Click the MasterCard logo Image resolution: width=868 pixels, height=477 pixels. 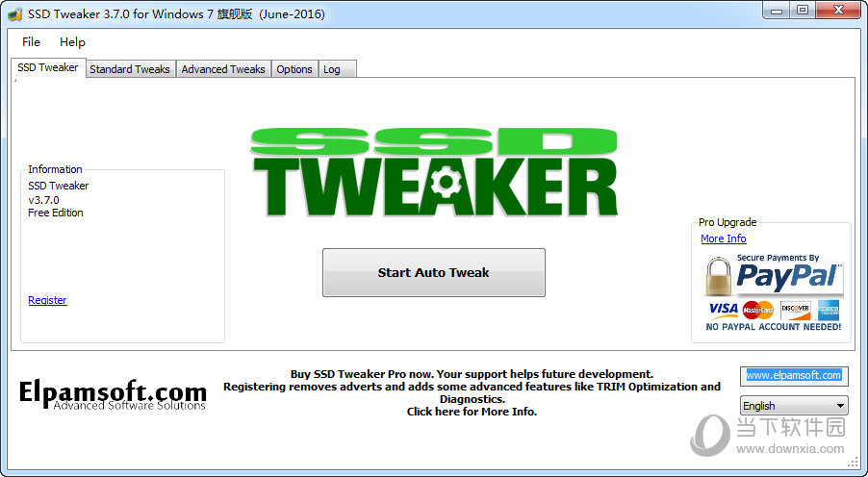[757, 310]
